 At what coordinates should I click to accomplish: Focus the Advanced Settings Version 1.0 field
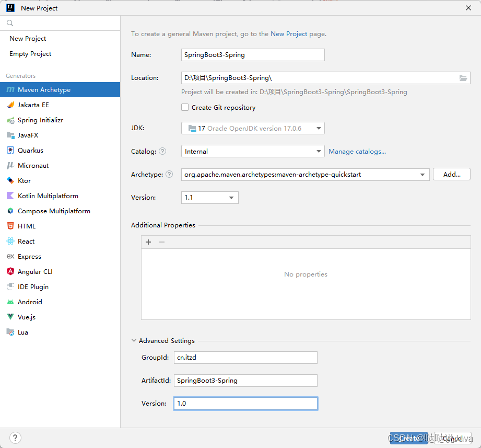tap(245, 404)
